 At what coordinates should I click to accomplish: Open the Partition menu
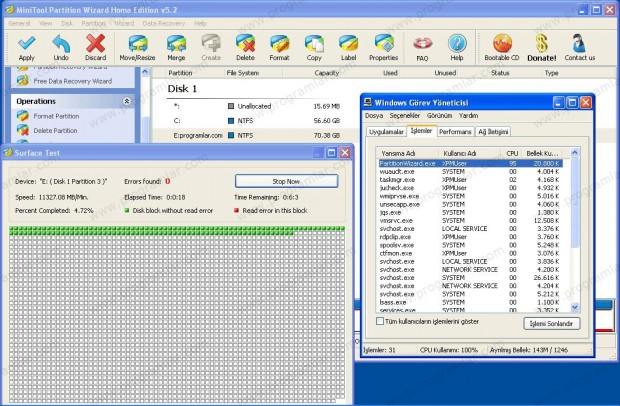point(93,23)
